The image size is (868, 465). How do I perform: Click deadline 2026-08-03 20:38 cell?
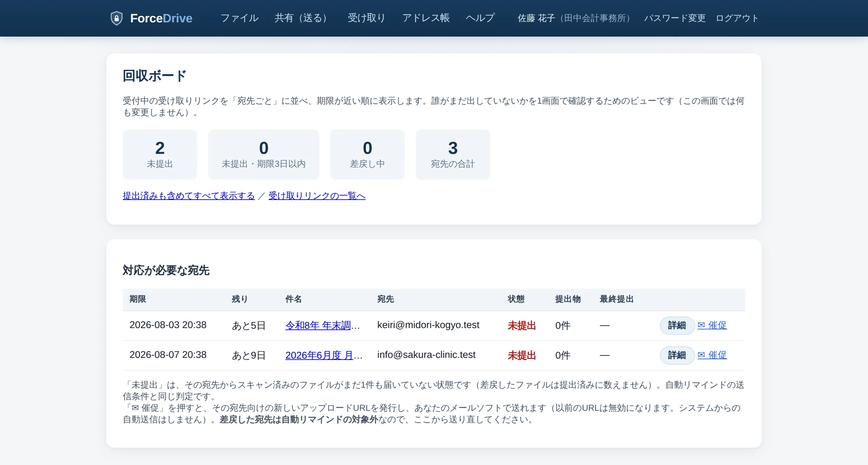point(168,325)
